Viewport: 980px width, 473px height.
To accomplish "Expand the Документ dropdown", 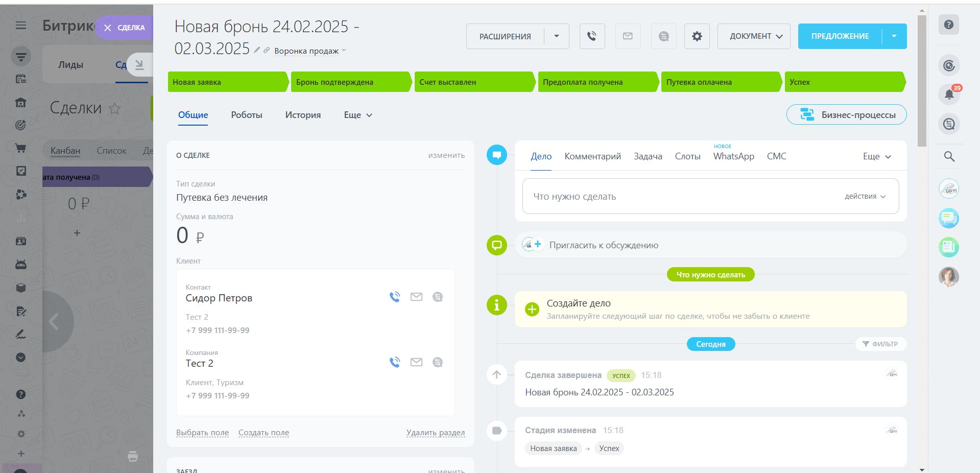I will pyautogui.click(x=754, y=36).
